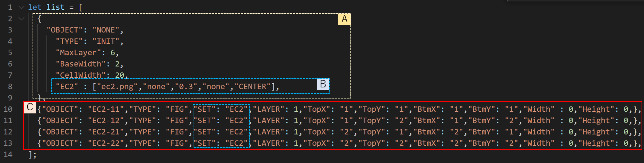This screenshot has height=163, width=644.
Task: Click the "ec2.png" string on line 8
Action: 117,86
